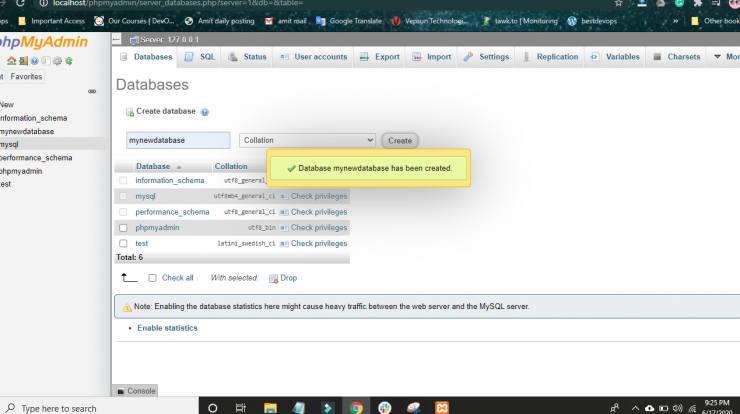Open the MySQL documentation page icon
Screen dimensions: 740x414
pos(46,61)
